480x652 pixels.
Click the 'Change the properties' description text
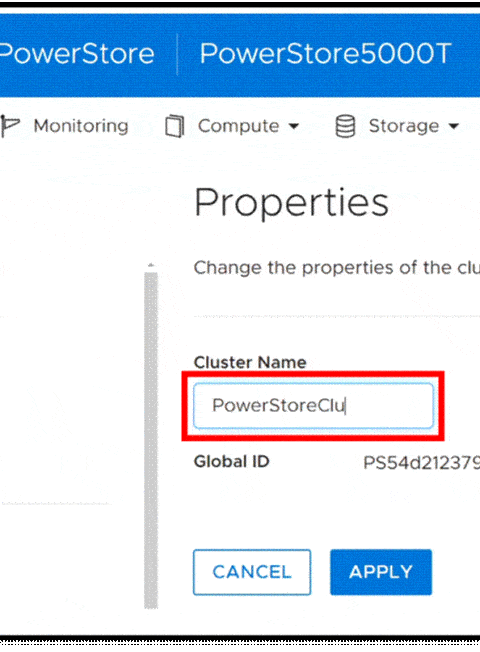click(337, 268)
